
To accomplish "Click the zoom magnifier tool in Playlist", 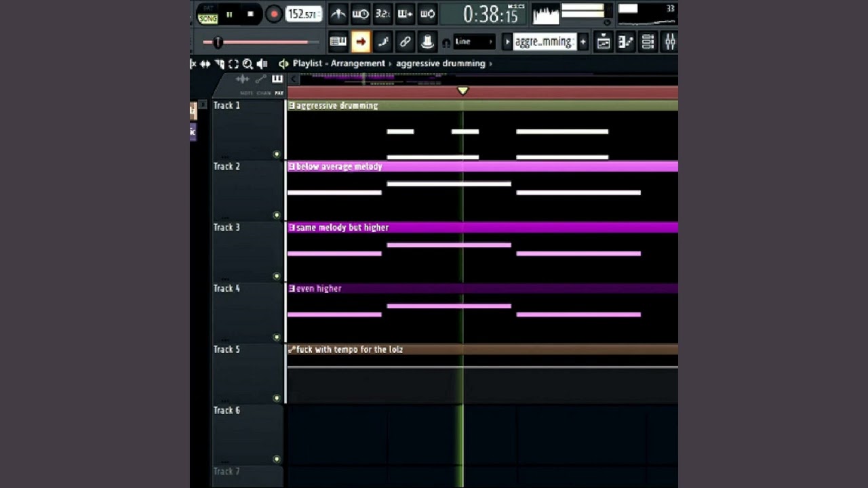I will pos(248,64).
